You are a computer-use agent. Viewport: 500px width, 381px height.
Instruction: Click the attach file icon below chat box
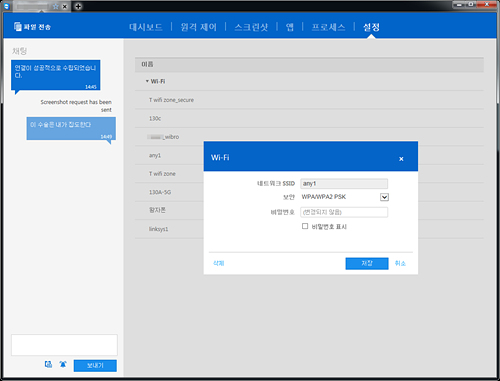coord(48,364)
